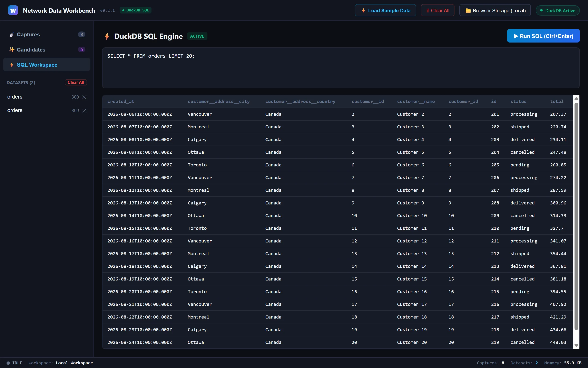Click the id cell 216
Viewport: 588px width, 368px height.
coord(495,304)
